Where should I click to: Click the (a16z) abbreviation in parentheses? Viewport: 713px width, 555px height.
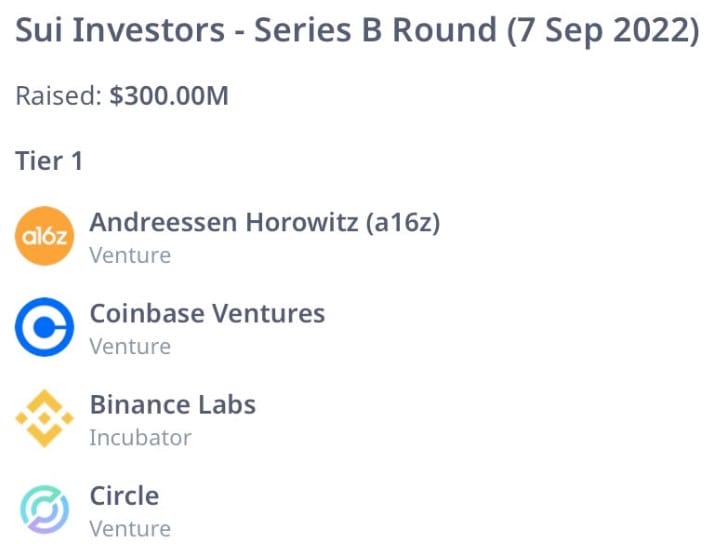click(403, 222)
